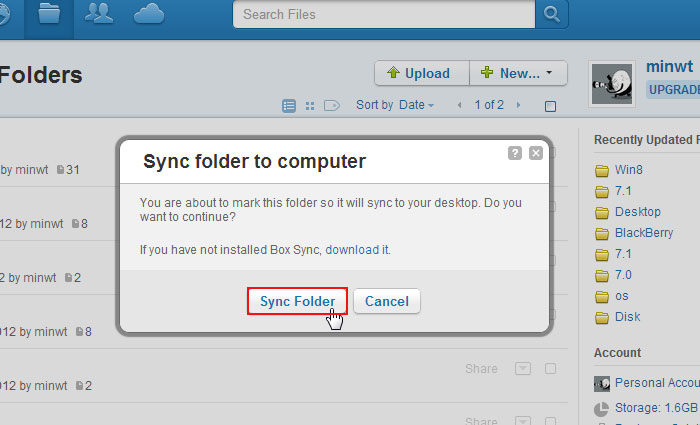
Task: Switch to list view icon
Action: [x=289, y=106]
